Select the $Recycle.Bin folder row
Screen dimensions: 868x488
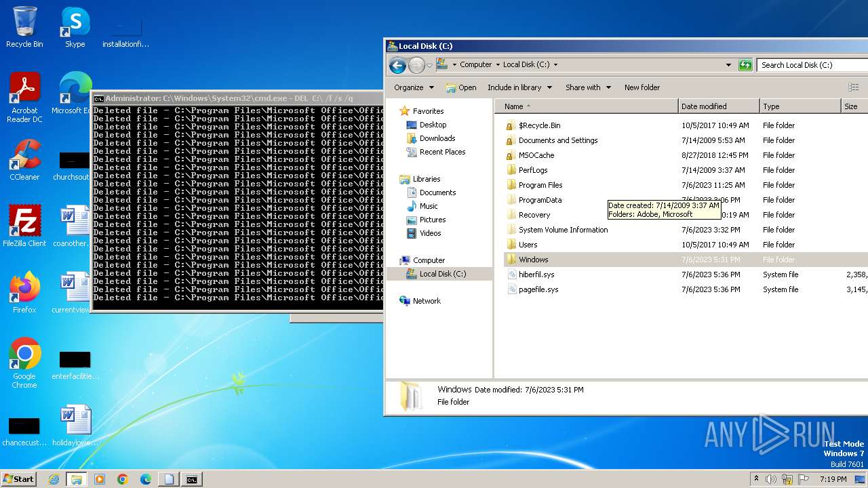pyautogui.click(x=685, y=125)
